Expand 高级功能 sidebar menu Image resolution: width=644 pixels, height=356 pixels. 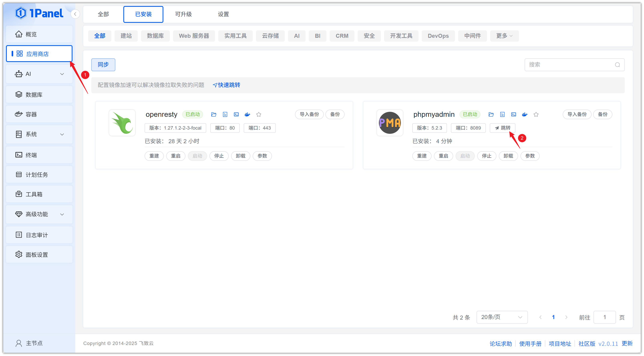pyautogui.click(x=39, y=214)
